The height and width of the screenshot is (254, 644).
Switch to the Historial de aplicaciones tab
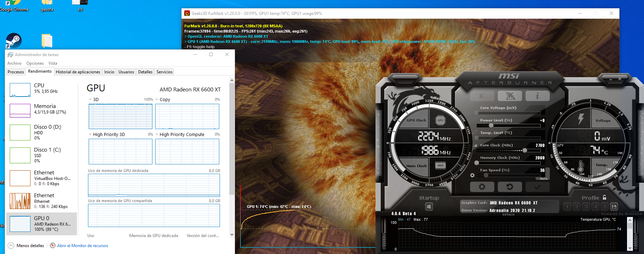click(78, 72)
